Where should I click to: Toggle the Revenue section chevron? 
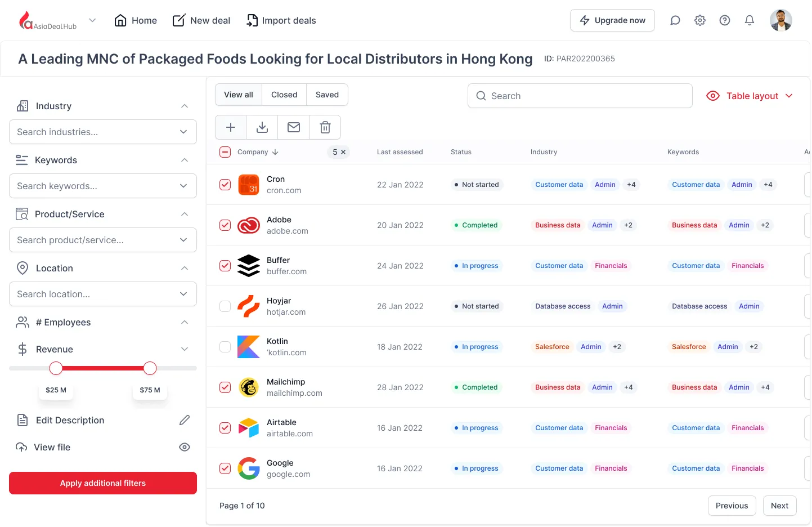185,349
